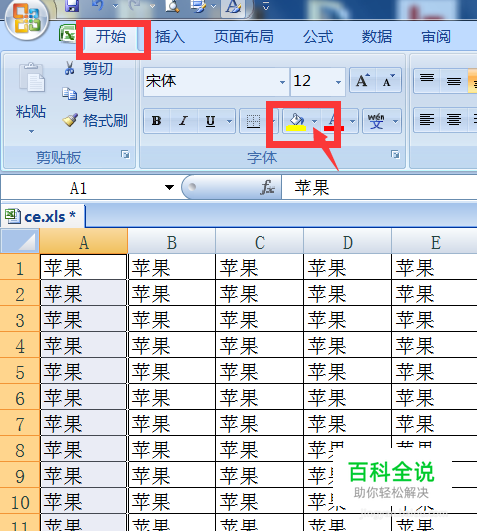This screenshot has width=477, height=531.
Task: Expand the fill color dropdown arrow
Action: (x=315, y=121)
